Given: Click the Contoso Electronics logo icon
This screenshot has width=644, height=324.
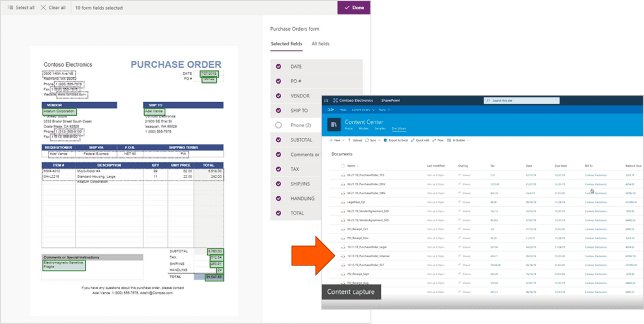Looking at the screenshot, I should click(x=335, y=100).
